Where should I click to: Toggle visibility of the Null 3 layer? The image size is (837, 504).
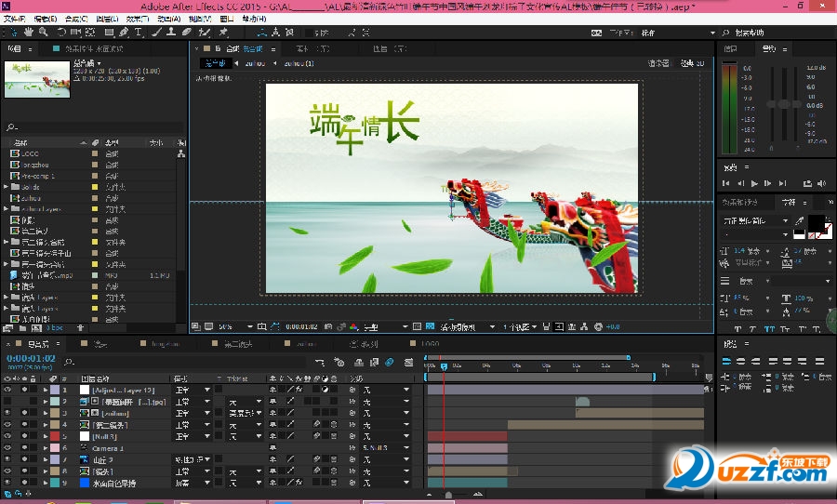coord(8,435)
